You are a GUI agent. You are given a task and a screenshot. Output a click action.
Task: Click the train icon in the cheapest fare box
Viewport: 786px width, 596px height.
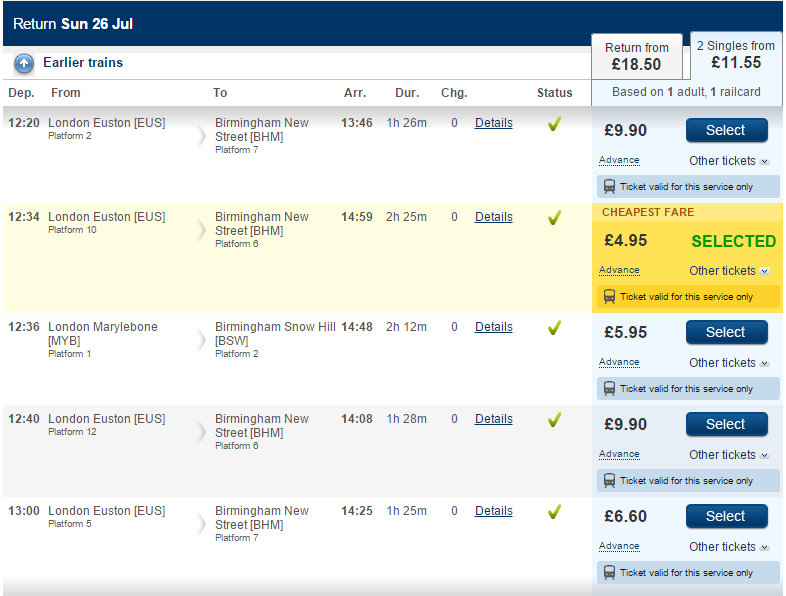pos(609,297)
